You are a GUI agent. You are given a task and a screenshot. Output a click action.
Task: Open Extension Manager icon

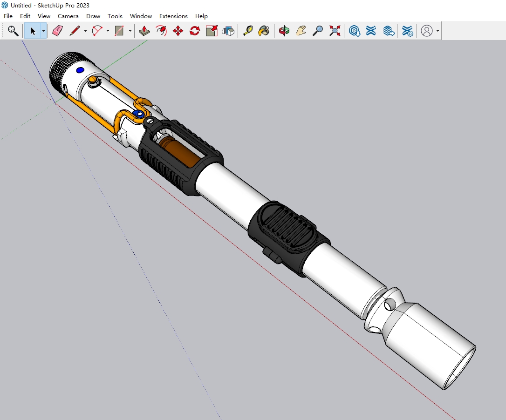(407, 31)
